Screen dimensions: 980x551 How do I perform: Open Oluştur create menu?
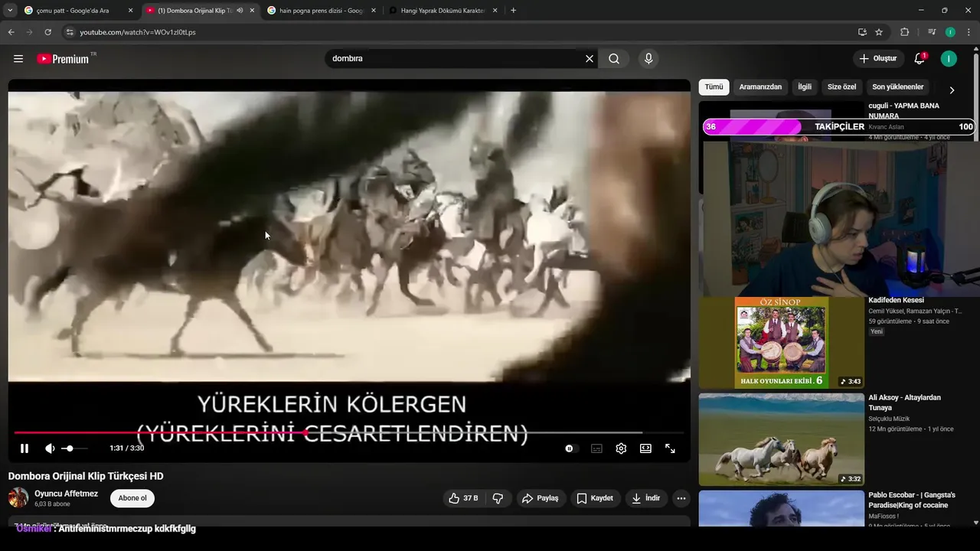[879, 59]
